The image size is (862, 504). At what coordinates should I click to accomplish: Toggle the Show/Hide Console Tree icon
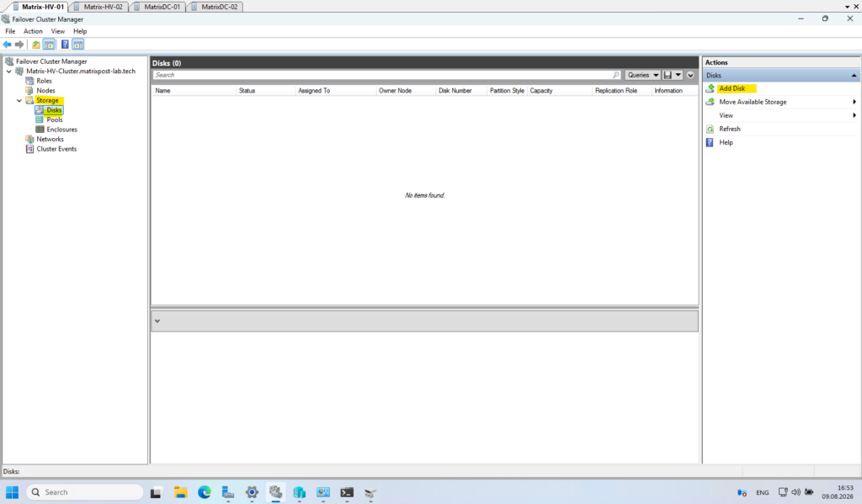49,45
